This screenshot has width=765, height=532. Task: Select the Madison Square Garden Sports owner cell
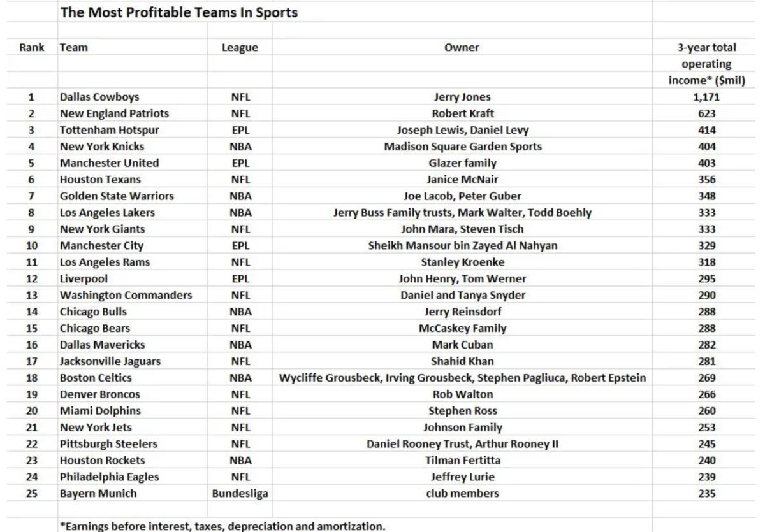tap(462, 147)
